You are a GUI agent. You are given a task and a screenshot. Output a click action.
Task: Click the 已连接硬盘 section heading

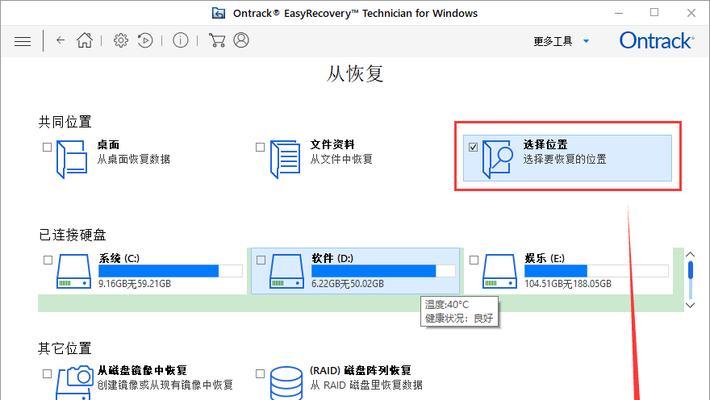tap(72, 235)
